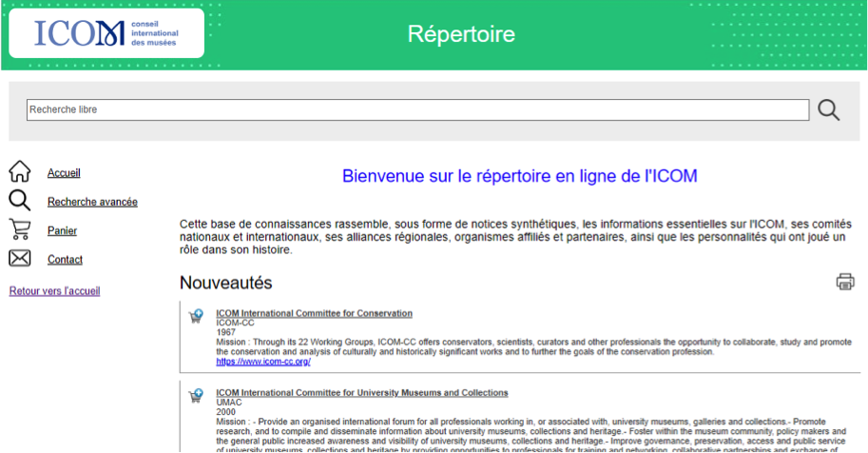This screenshot has width=868, height=453.
Task: Click the shopping cart icon beside Panier
Action: [20, 229]
